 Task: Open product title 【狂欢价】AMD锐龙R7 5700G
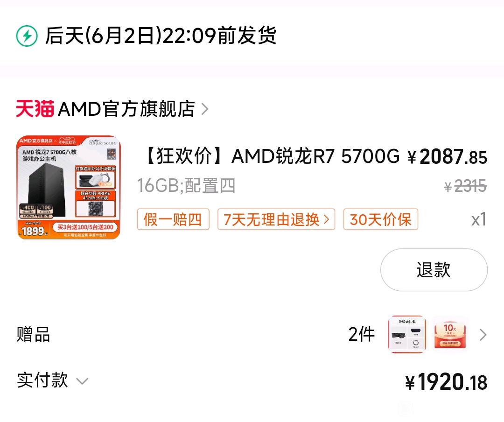(272, 156)
